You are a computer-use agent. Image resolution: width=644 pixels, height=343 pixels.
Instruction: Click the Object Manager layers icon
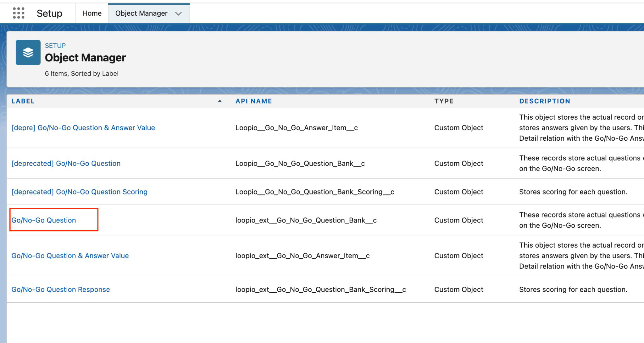click(x=28, y=52)
